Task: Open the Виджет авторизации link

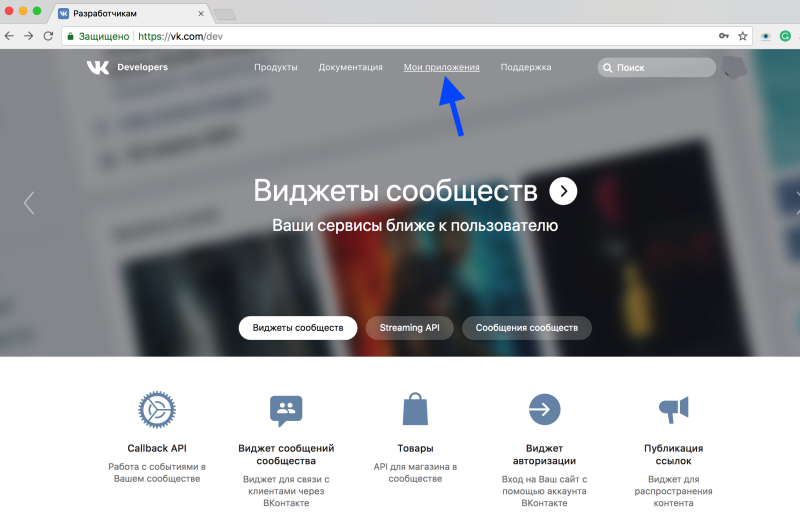Action: pos(544,454)
